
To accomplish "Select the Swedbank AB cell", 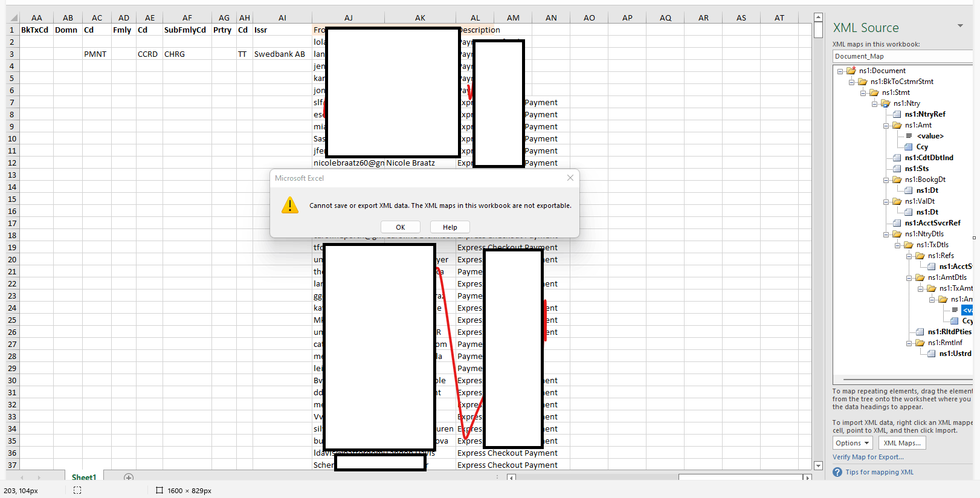I will 282,54.
